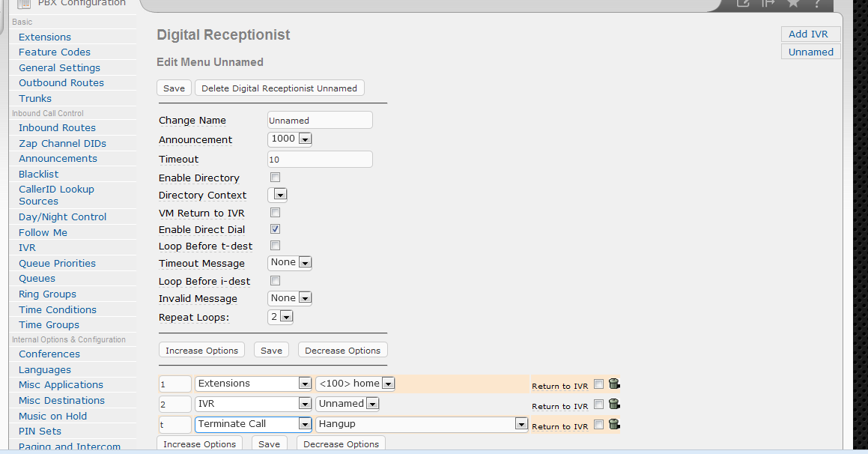Expand the Repeat Loops dropdown

(280, 317)
